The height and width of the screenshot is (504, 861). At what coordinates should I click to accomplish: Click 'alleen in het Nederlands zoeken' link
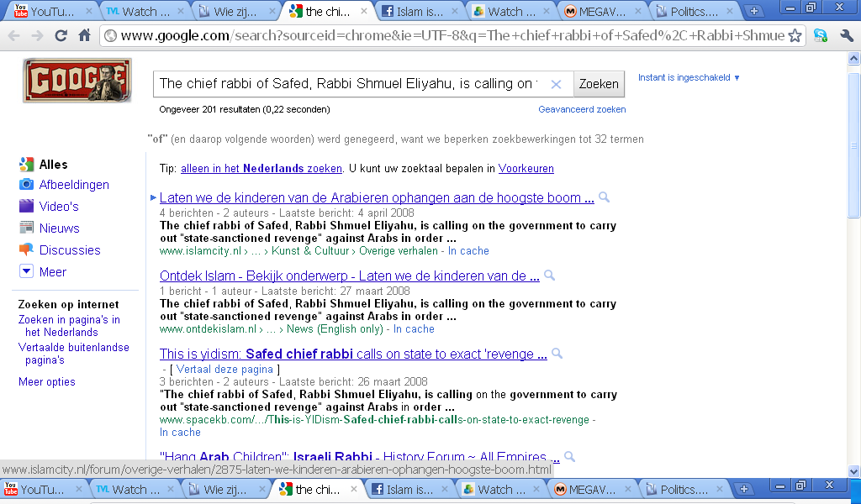coord(261,168)
